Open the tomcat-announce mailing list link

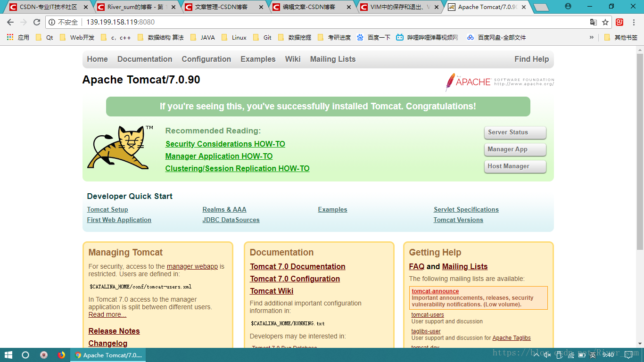(x=435, y=291)
